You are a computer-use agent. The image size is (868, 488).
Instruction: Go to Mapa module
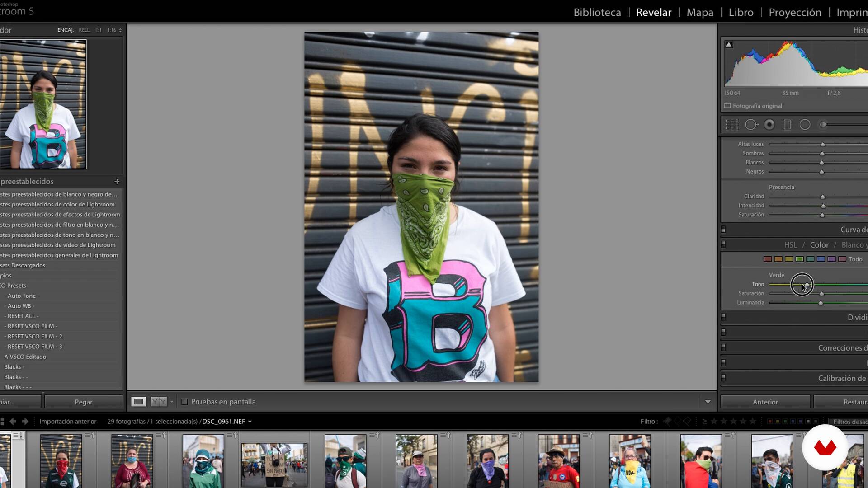coord(700,12)
